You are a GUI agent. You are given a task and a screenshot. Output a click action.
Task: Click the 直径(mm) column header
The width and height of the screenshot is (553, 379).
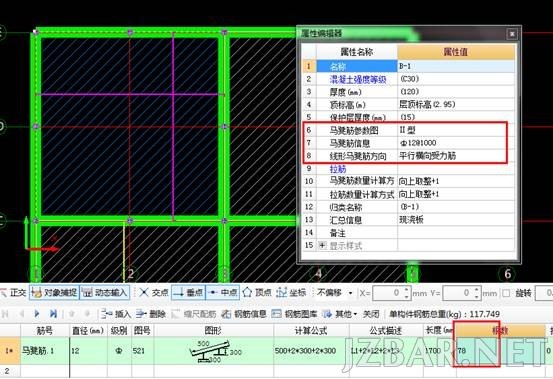[x=88, y=330]
